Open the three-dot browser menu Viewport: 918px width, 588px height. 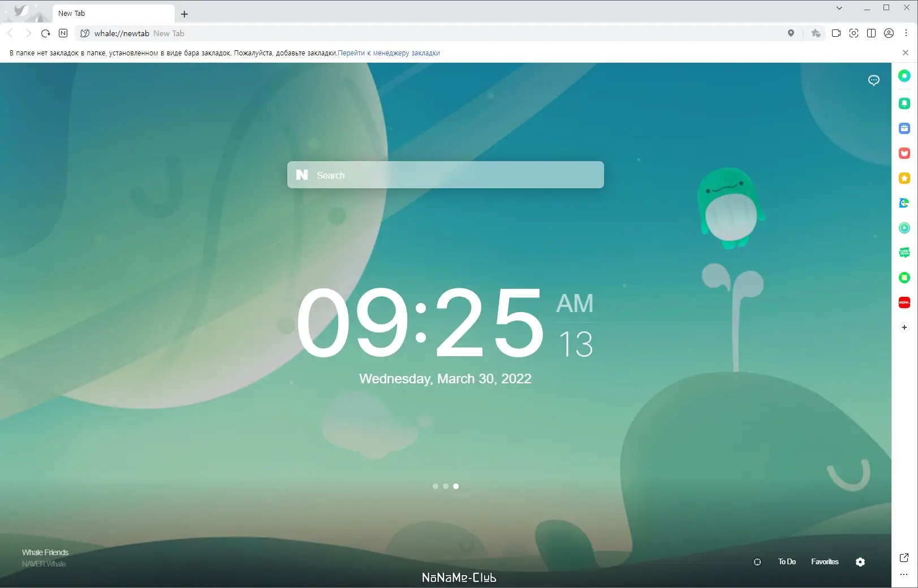[906, 33]
